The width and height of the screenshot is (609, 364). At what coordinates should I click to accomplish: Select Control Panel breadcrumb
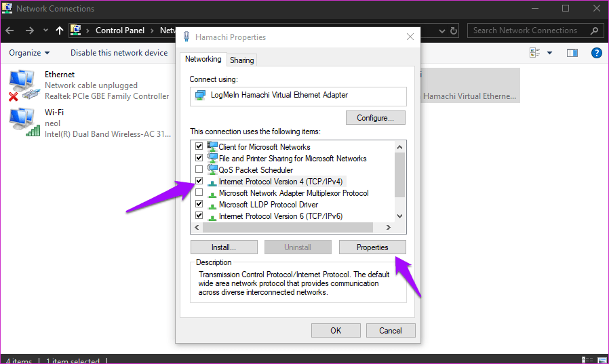coord(119,31)
